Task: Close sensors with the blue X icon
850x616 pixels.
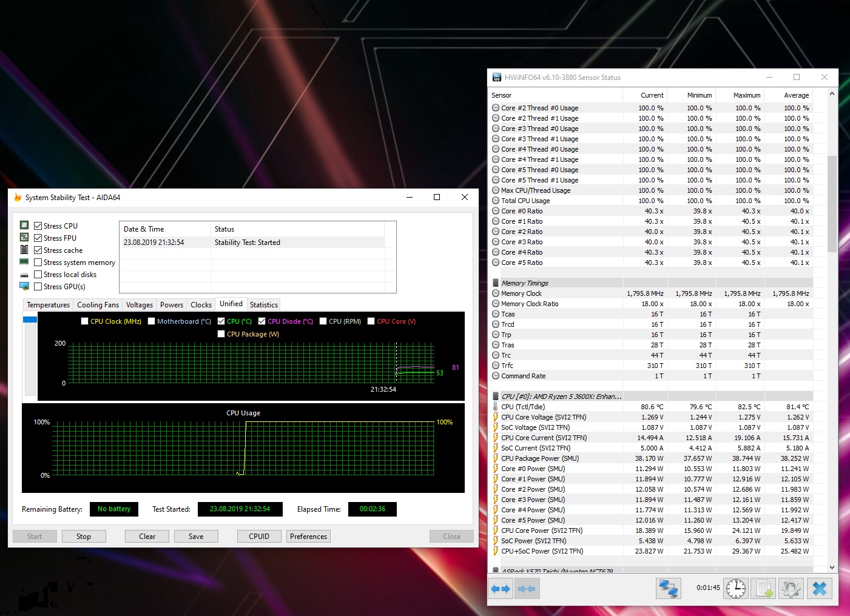Action: pos(820,589)
